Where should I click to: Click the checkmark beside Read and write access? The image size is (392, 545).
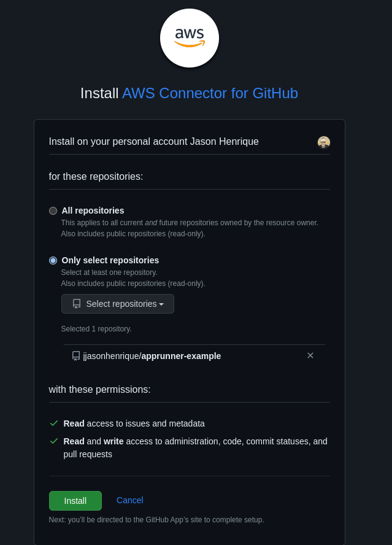point(54,441)
